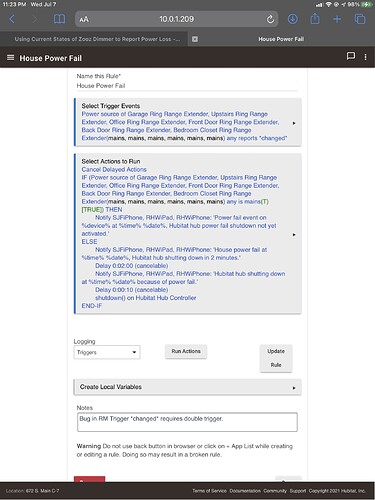The image size is (375, 500).
Task: Open a new tab with the plus icon
Action: click(337, 19)
